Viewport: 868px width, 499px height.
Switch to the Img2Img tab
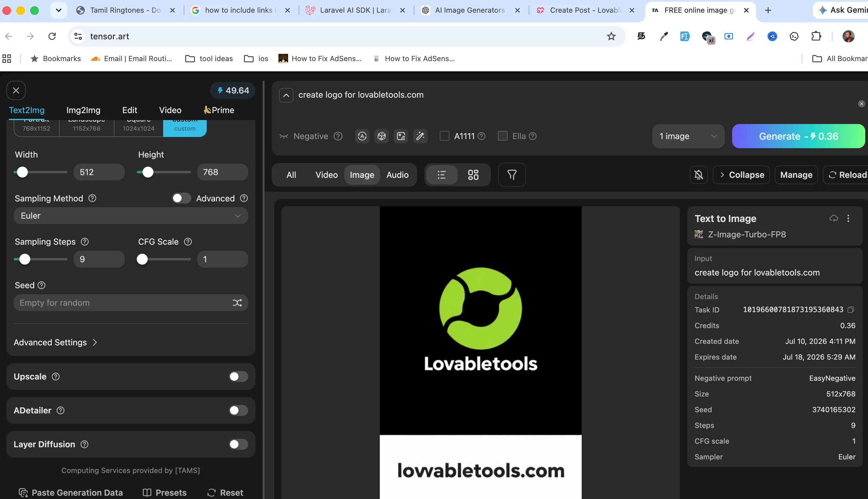pyautogui.click(x=83, y=110)
